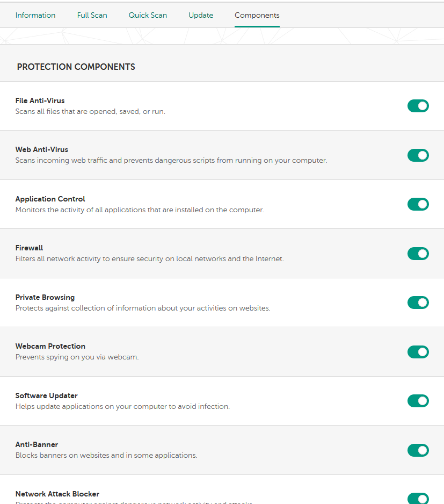Disable the Private Browsing toggle

tap(418, 303)
